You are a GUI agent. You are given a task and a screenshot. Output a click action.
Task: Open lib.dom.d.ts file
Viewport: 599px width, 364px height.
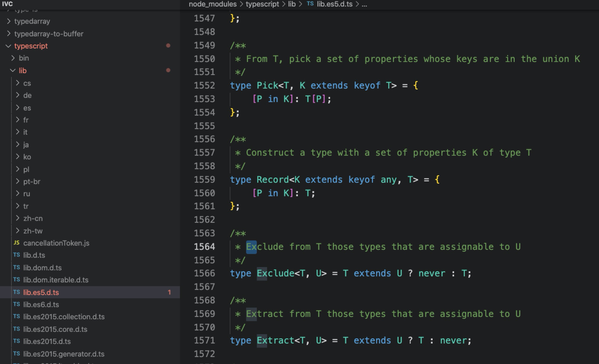(x=42, y=268)
